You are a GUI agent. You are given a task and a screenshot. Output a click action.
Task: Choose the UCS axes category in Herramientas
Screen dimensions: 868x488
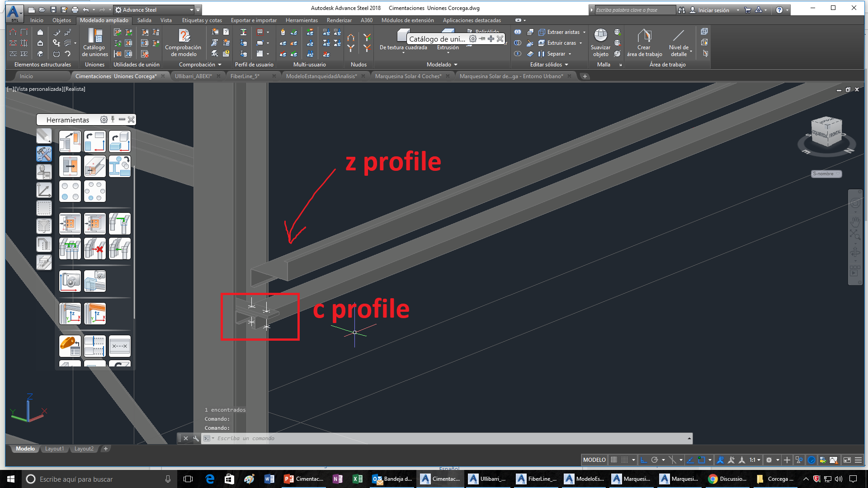click(44, 190)
